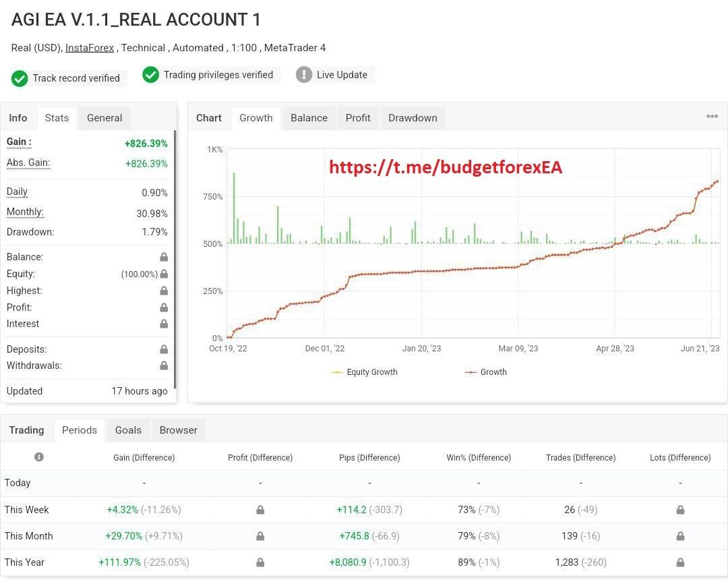Click the stats panel vertical scrollbar
The width and height of the screenshot is (728, 584).
point(175,256)
